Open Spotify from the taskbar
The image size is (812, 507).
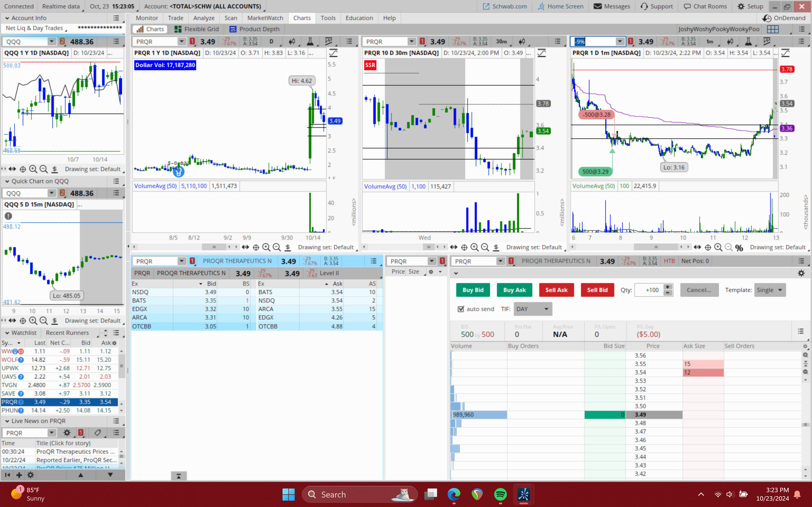500,494
